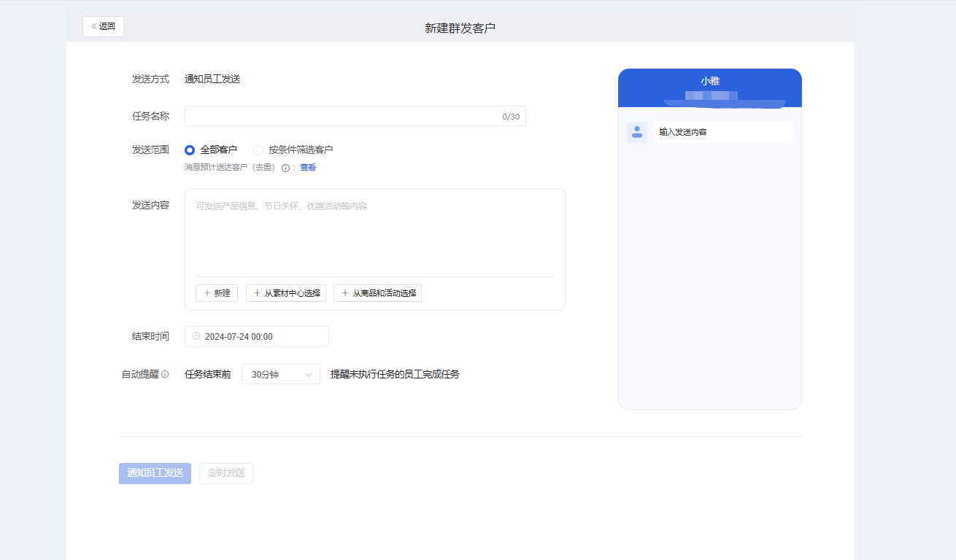
Task: Click the clock icon in 结束时间 field
Action: click(196, 336)
